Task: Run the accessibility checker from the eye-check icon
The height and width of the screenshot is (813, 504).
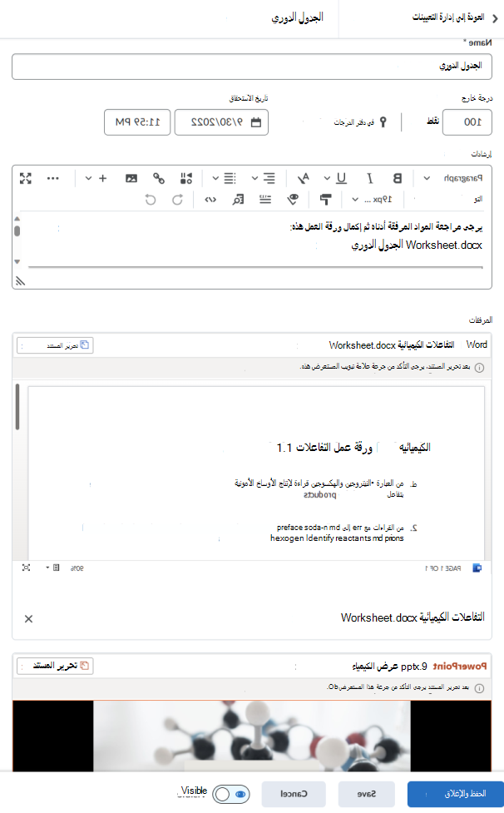Action: 294,200
